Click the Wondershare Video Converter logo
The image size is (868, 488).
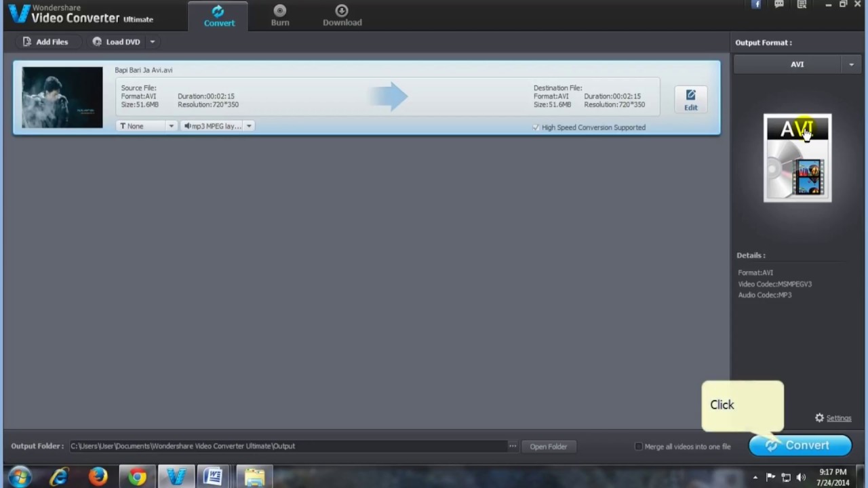(81, 14)
